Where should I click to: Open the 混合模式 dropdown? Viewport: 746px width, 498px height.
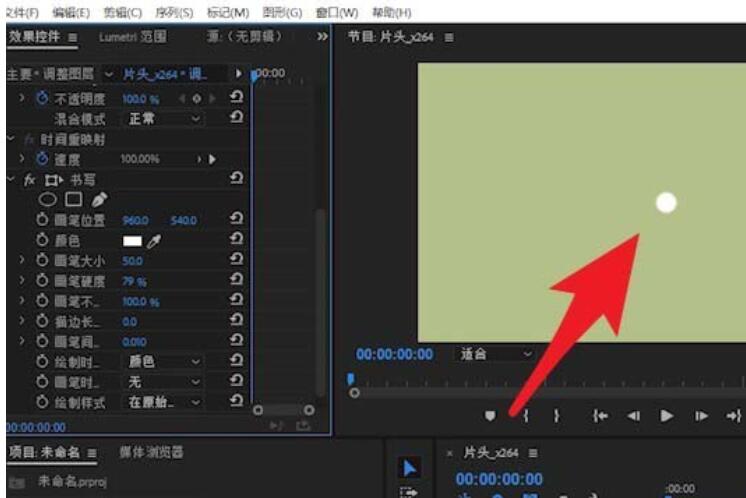(163, 118)
